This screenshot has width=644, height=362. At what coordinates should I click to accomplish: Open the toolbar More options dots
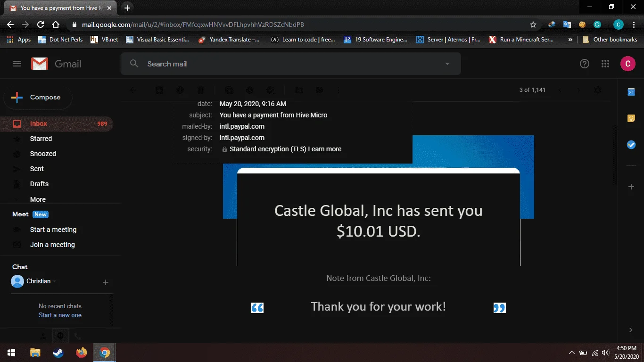(x=338, y=90)
